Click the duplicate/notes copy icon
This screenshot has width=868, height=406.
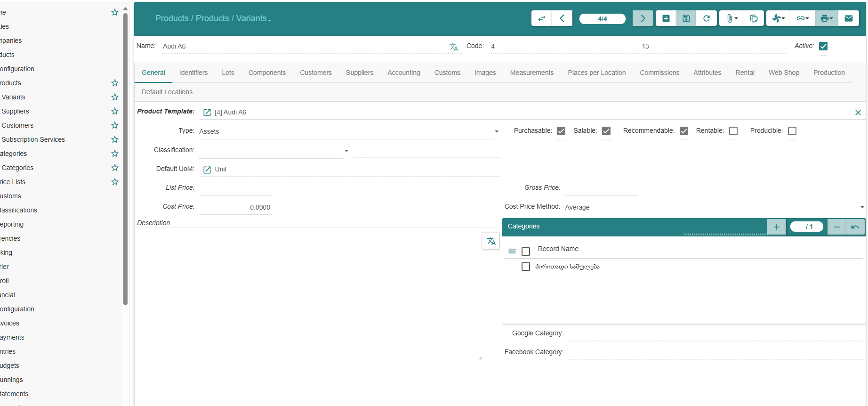pyautogui.click(x=754, y=18)
